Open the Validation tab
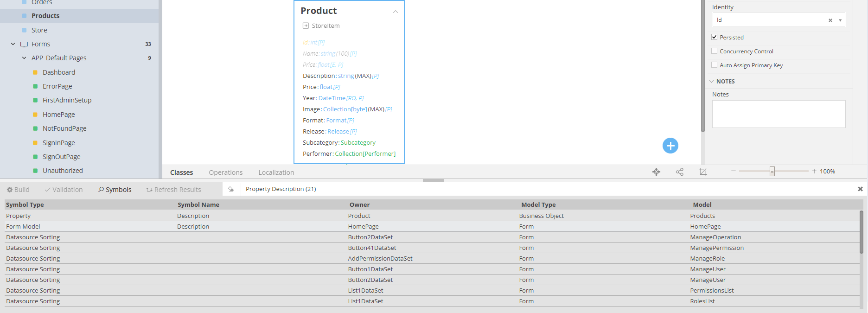Image resolution: width=868 pixels, height=313 pixels. pyautogui.click(x=64, y=190)
